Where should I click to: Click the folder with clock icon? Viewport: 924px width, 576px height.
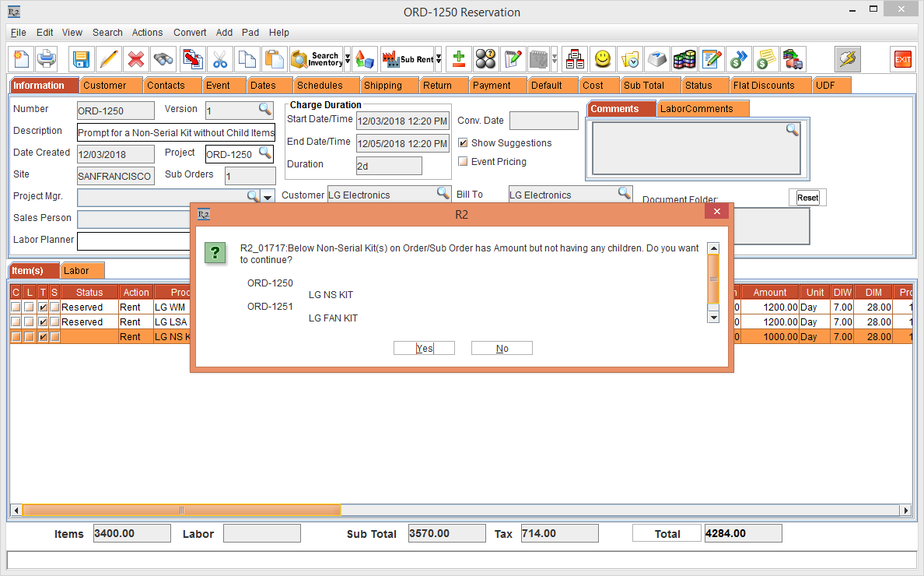(x=630, y=59)
